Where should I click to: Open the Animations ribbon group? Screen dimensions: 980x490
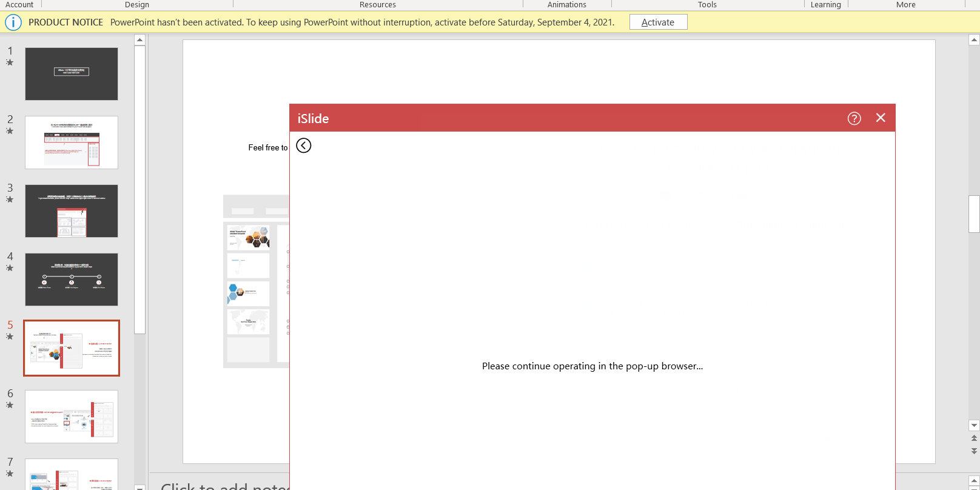tap(567, 4)
